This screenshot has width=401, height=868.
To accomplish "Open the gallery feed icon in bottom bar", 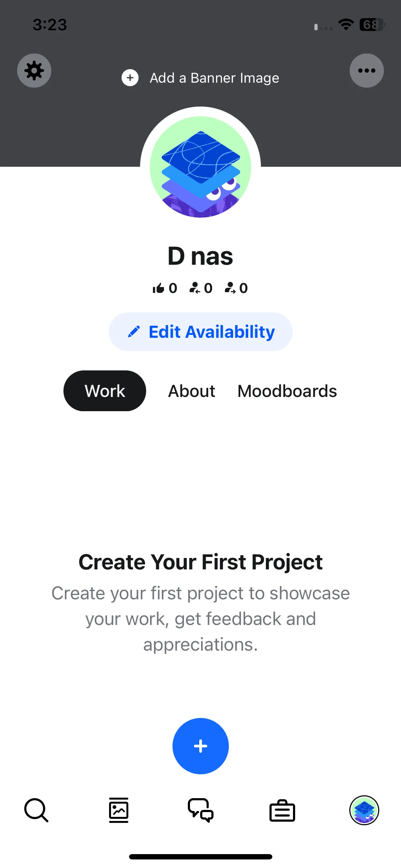I will pyautogui.click(x=119, y=810).
